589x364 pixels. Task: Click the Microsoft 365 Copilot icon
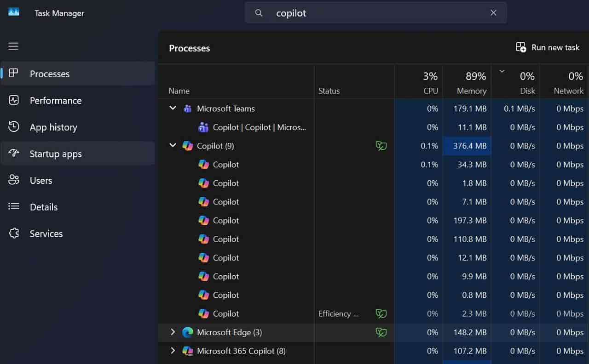pyautogui.click(x=187, y=351)
